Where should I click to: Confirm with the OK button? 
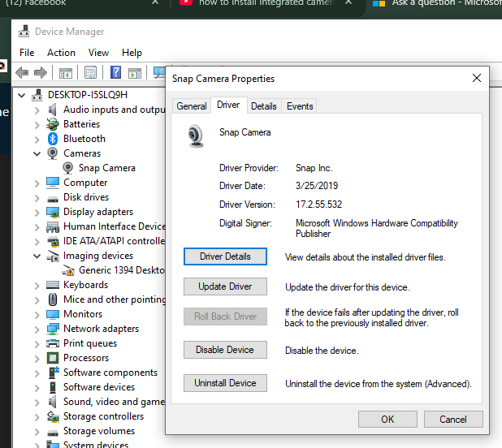coord(387,420)
